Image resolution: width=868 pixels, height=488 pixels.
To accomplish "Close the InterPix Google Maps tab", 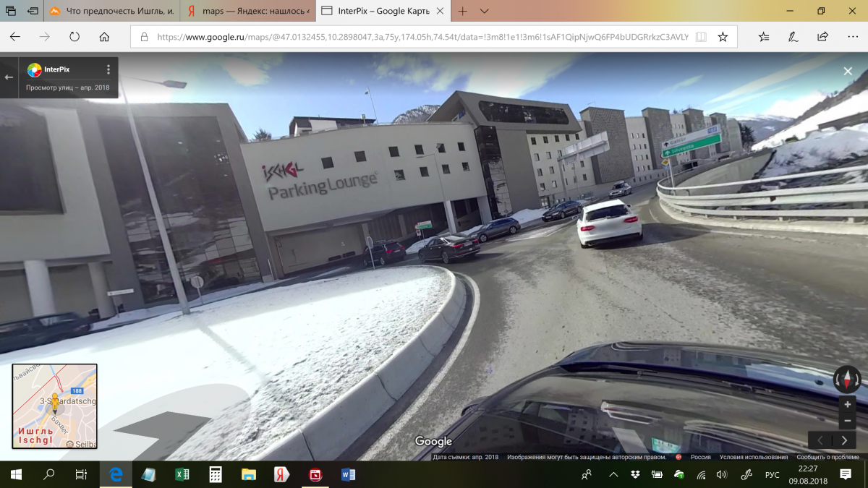I will (440, 11).
